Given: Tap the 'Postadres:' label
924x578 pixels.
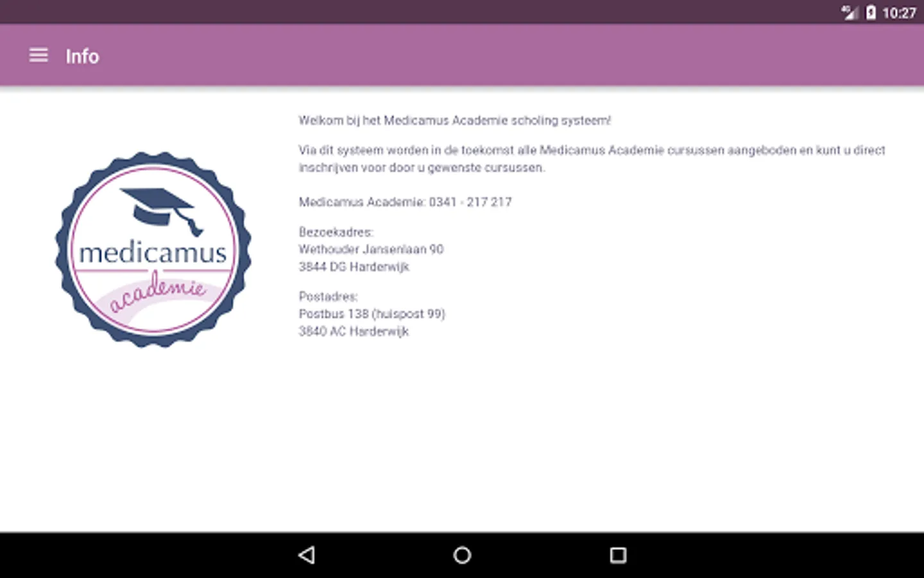Looking at the screenshot, I should pos(328,297).
